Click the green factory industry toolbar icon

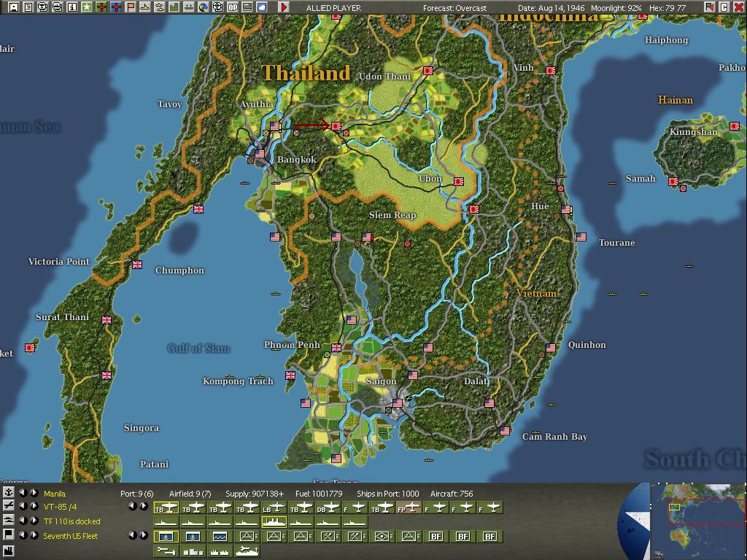[174, 7]
